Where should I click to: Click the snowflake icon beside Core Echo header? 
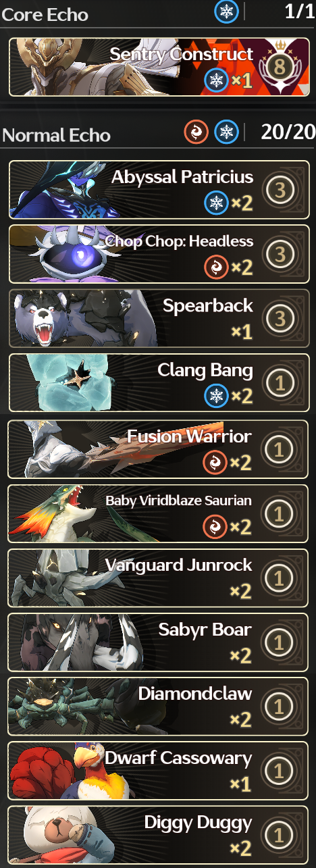(x=226, y=11)
